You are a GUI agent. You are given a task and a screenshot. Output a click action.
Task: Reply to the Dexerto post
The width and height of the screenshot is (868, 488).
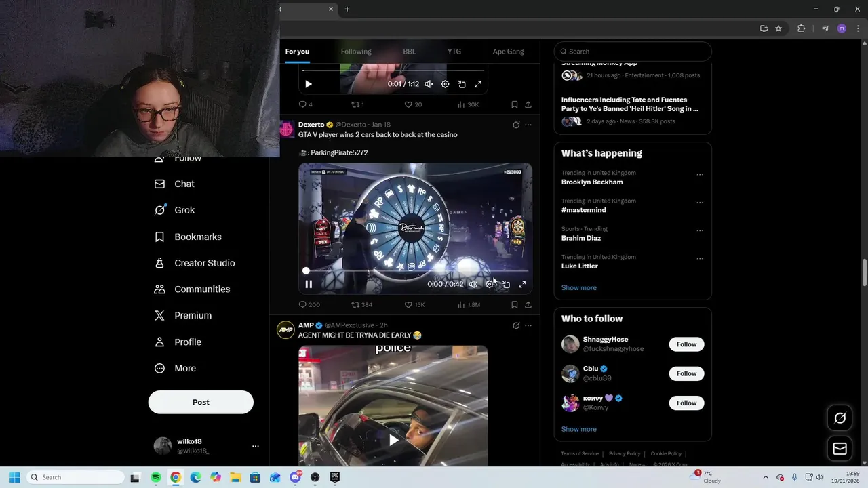coord(303,305)
